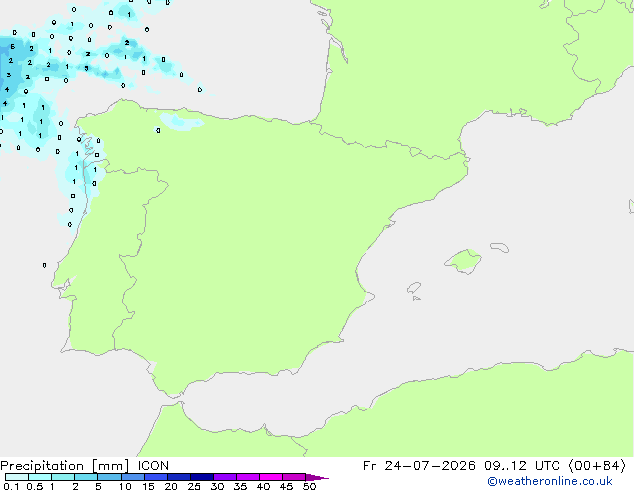Click the Menorca island outline on the map
Image resolution: width=634 pixels, height=490 pixels.
499,247
